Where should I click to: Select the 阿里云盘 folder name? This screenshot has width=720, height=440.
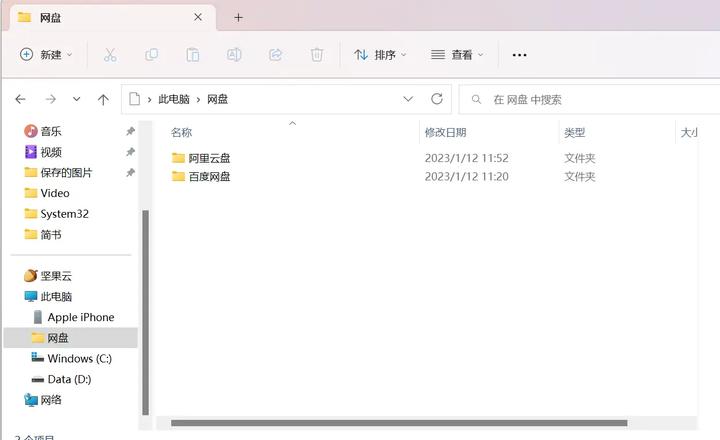tap(209, 158)
